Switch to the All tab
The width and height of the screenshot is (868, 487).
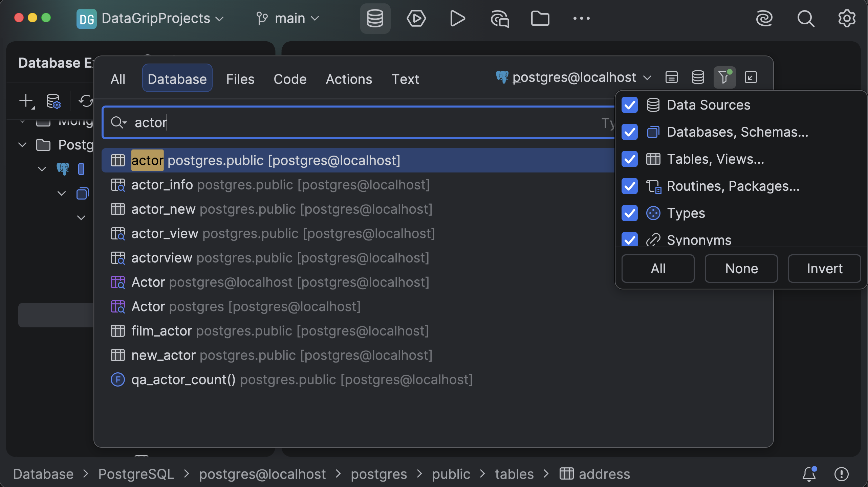(x=118, y=79)
